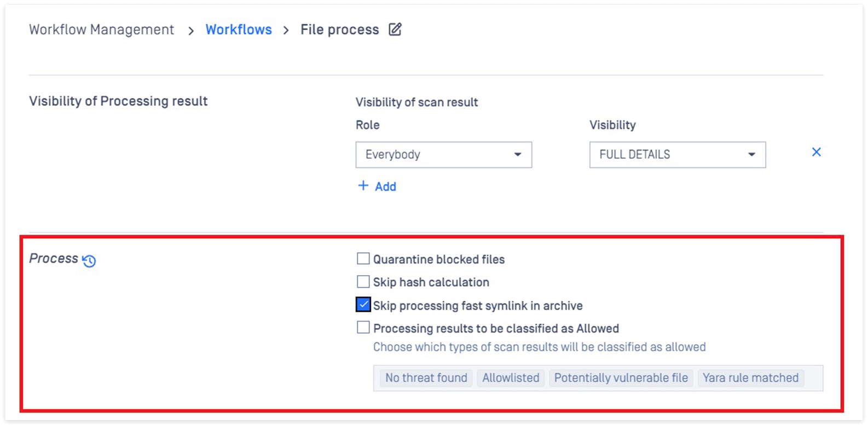Open the Role dropdown showing Everybody
This screenshot has width=868, height=425.
(444, 155)
